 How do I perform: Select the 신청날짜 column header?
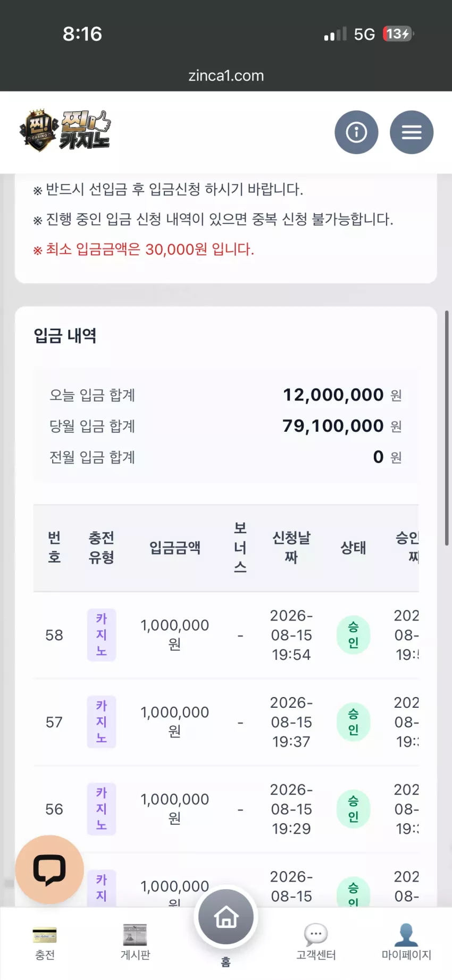tap(291, 548)
